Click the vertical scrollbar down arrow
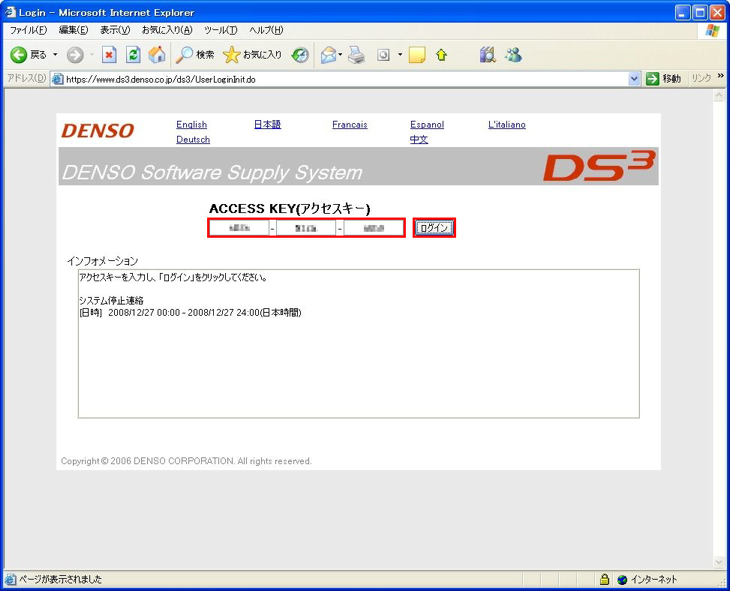Viewport: 730px width, 591px height. tap(718, 563)
